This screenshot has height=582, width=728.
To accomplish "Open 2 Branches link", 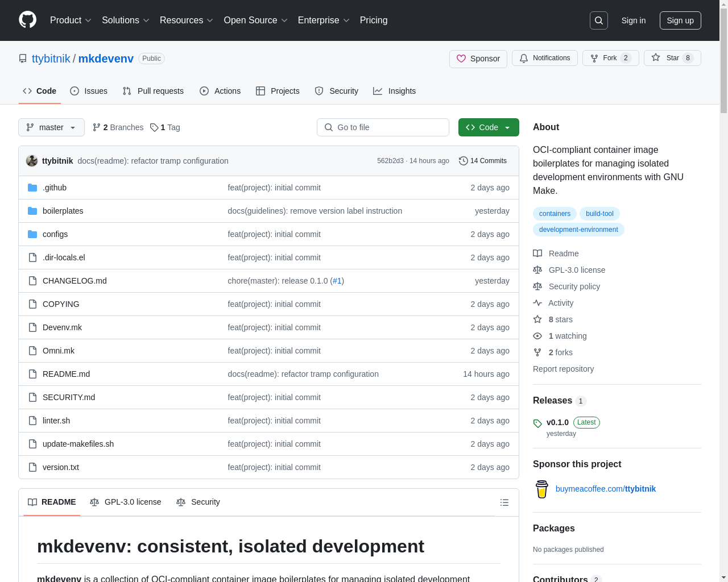I will pos(118,127).
